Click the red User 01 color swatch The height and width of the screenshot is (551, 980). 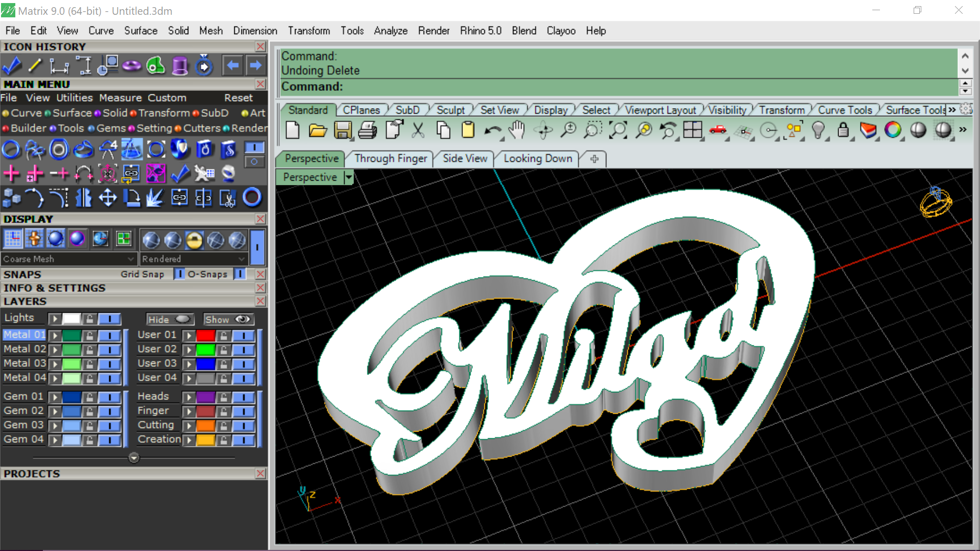point(206,336)
